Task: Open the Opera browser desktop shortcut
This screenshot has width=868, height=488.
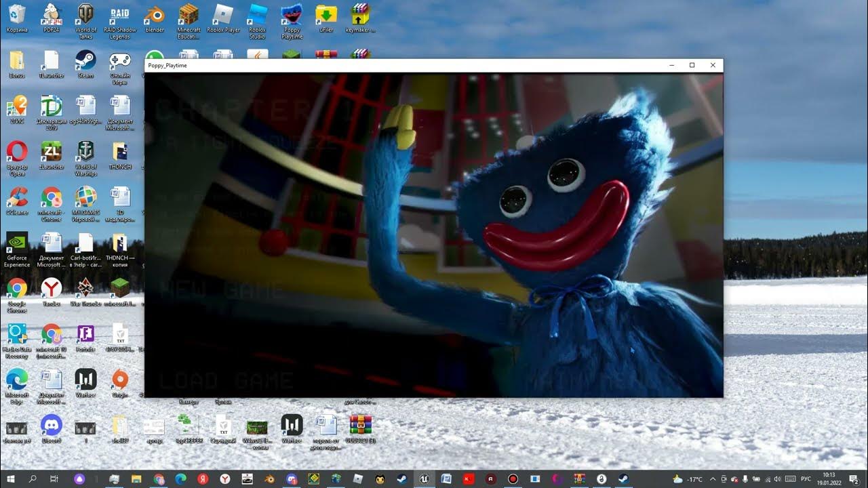Action: pyautogui.click(x=17, y=159)
